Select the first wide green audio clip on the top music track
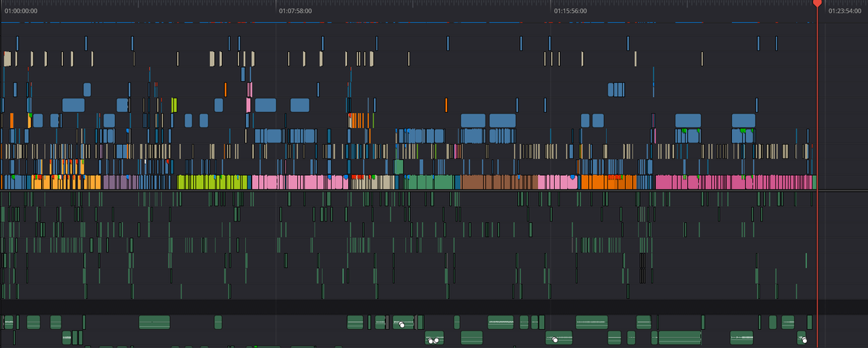 point(153,323)
